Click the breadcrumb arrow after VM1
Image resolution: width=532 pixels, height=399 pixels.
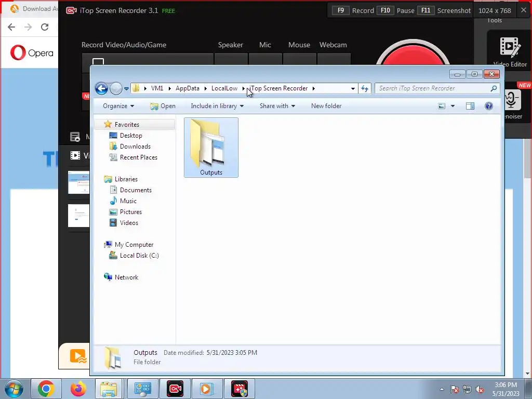(170, 88)
